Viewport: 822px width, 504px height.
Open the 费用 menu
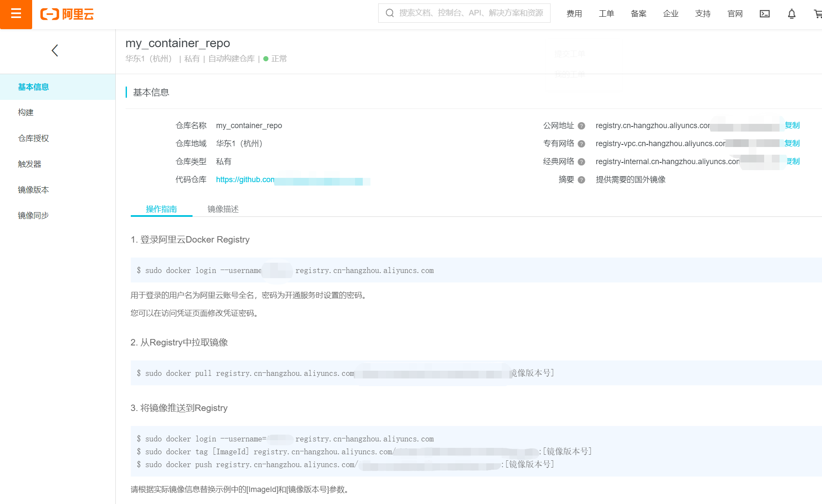coord(574,14)
